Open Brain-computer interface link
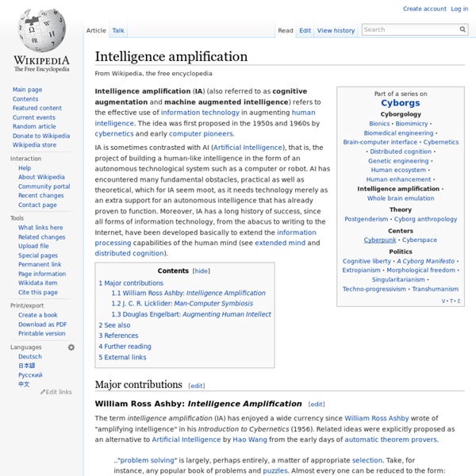The width and height of the screenshot is (476, 476). (x=380, y=142)
